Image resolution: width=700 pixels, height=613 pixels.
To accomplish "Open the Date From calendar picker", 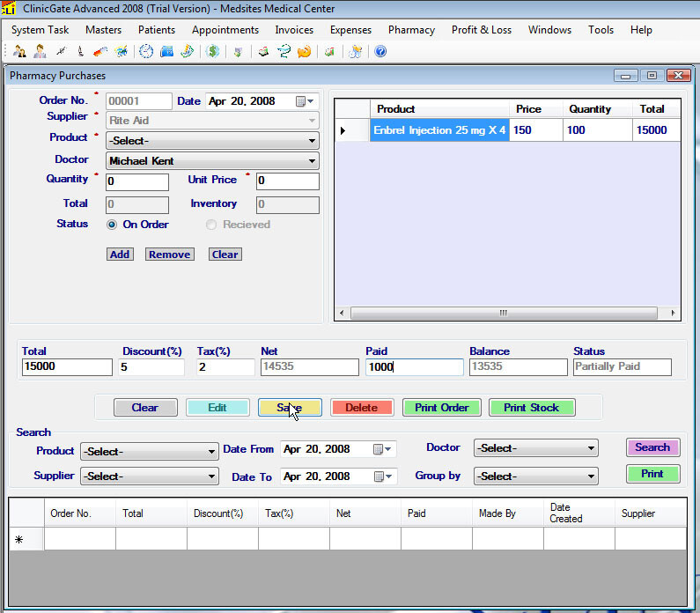I will [x=383, y=449].
